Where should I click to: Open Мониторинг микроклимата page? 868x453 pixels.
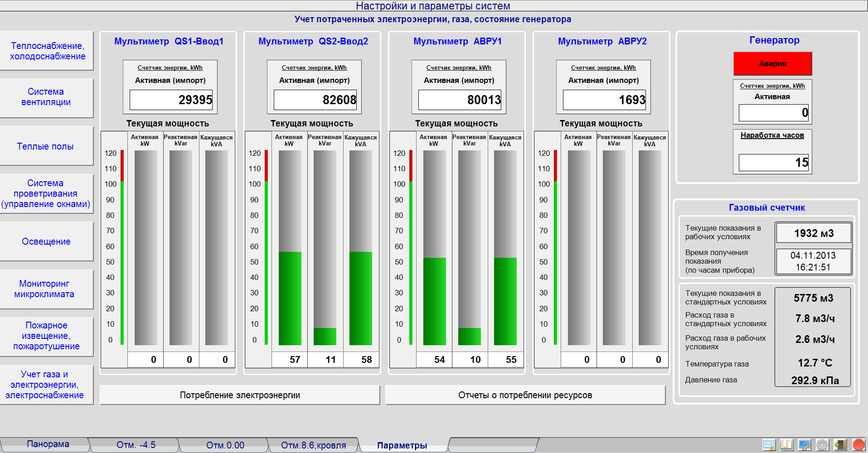point(44,289)
